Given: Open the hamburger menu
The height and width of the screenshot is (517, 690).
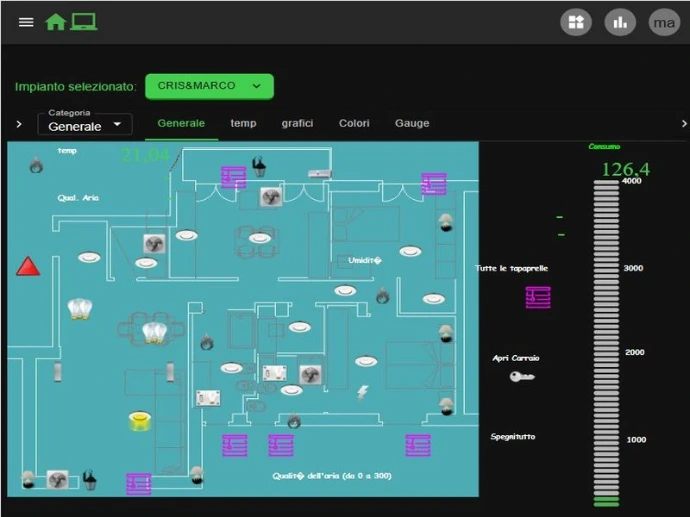Looking at the screenshot, I should tap(26, 22).
